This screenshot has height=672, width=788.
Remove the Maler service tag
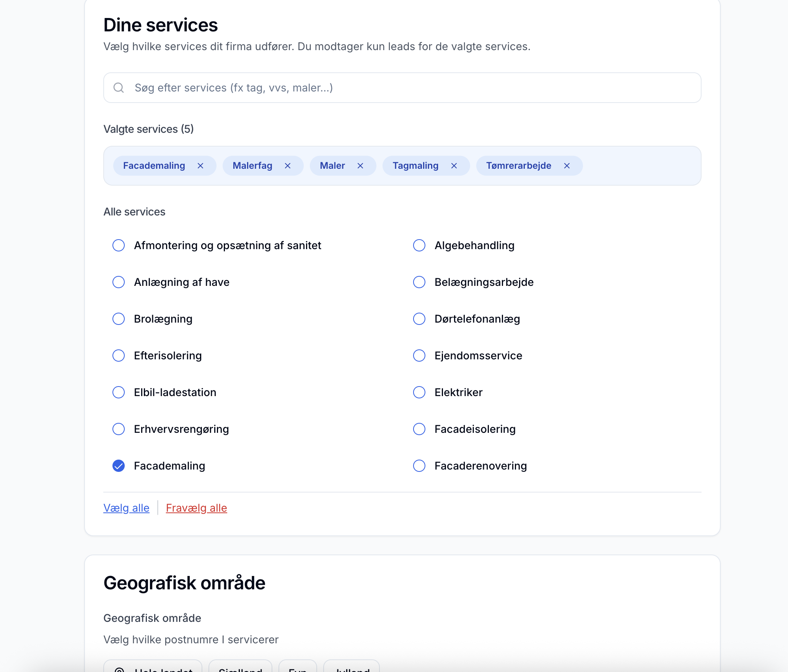click(360, 166)
